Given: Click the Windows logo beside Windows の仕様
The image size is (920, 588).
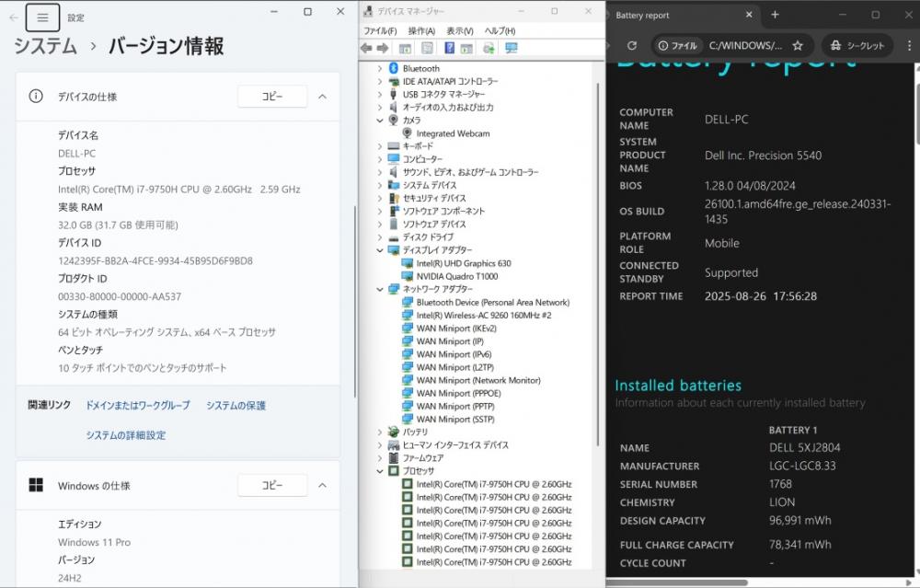Looking at the screenshot, I should 36,485.
